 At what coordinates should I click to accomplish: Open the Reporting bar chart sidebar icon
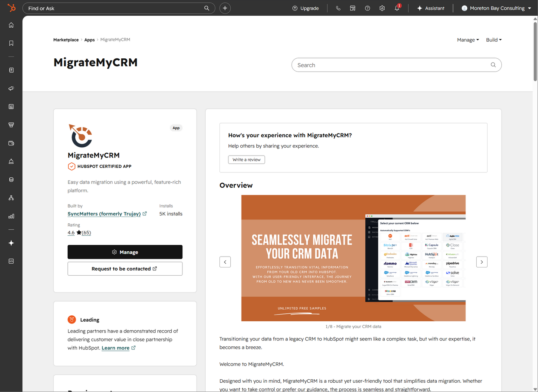pos(11,216)
